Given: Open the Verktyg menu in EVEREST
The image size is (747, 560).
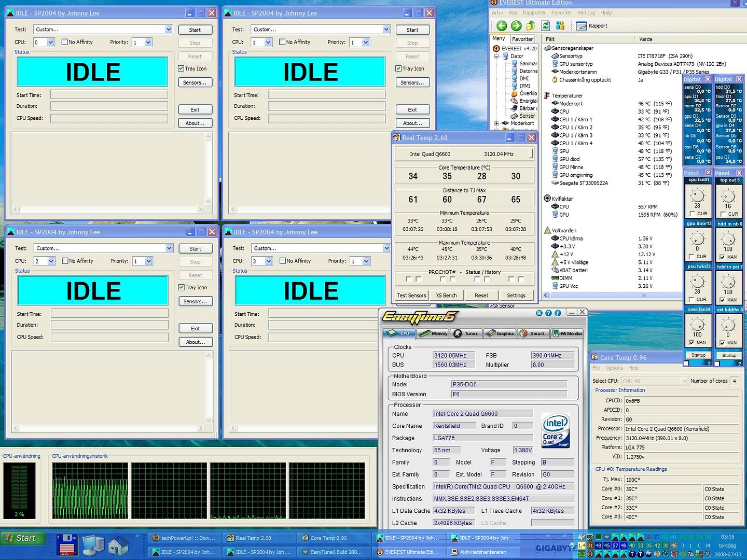Looking at the screenshot, I should (586, 12).
